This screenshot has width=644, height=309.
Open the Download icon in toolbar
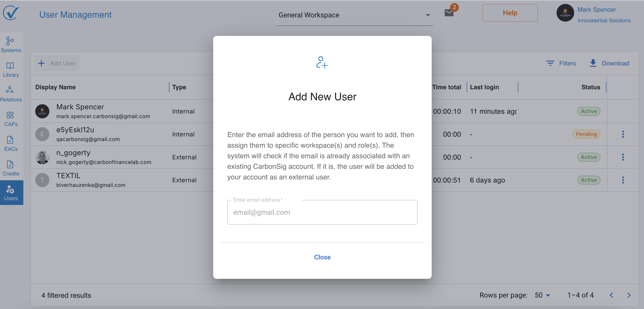click(593, 63)
